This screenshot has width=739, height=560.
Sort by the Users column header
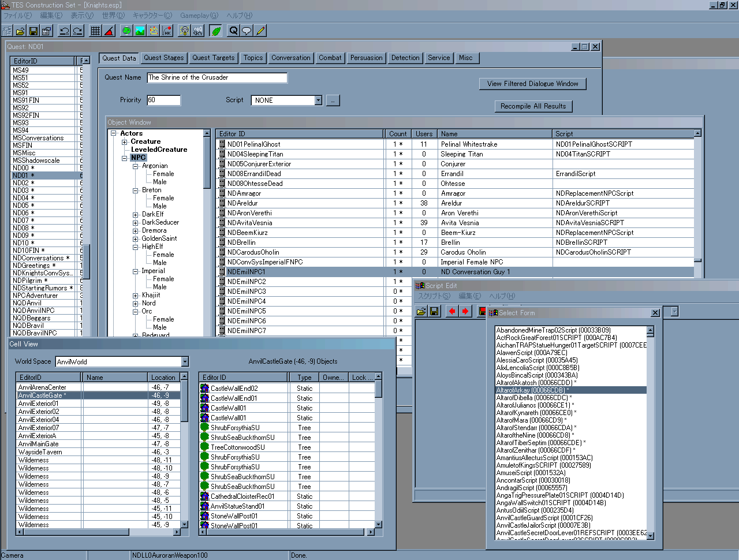[424, 134]
